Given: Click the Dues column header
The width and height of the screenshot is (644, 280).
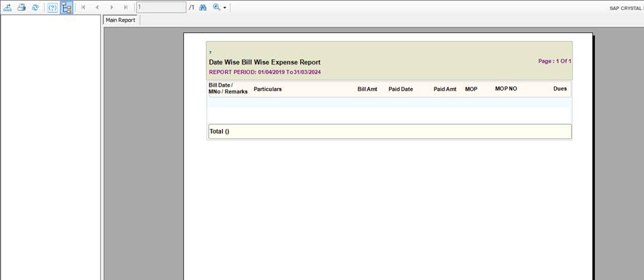Looking at the screenshot, I should [x=559, y=89].
